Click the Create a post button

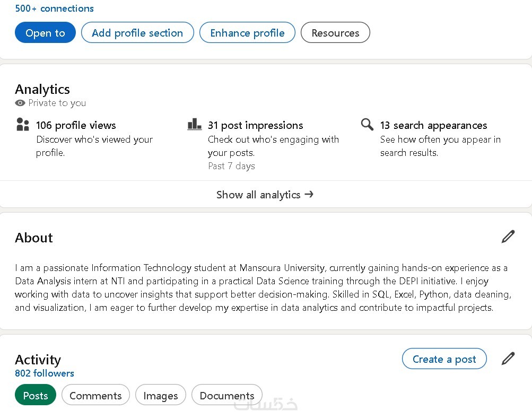[x=444, y=359]
